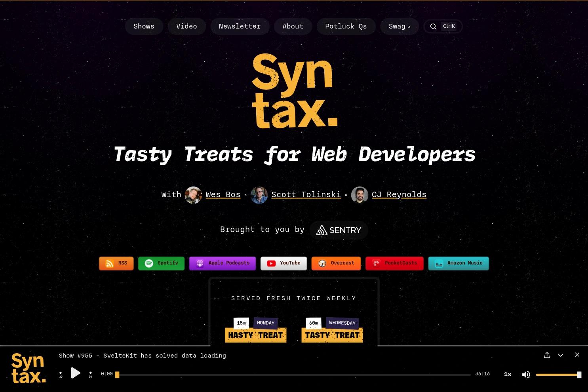Rewind 30 seconds in the player
588x392 pixels.
[61, 374]
